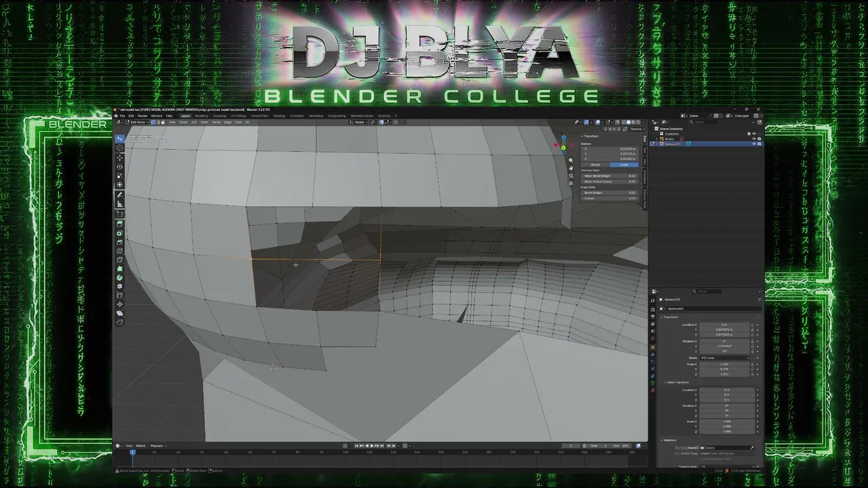Open the timeline Marker menu
The height and width of the screenshot is (488, 868).
(140, 445)
